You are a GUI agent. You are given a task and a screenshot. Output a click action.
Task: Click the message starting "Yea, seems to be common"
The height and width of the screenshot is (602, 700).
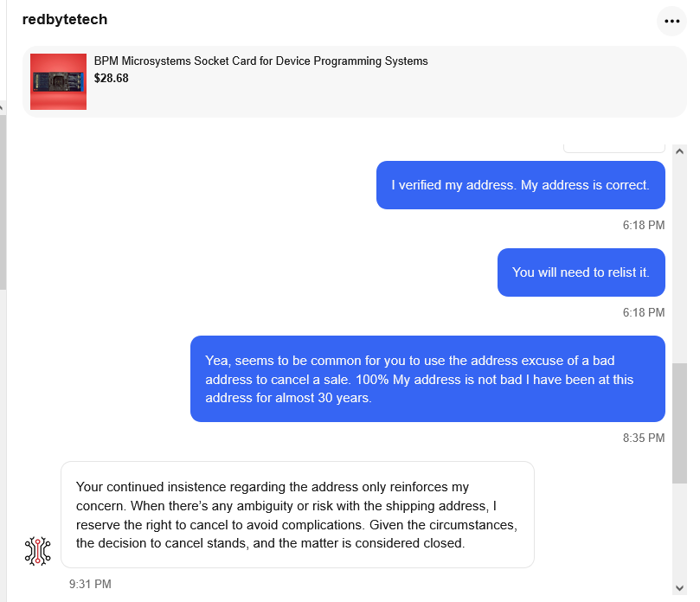[x=427, y=379]
